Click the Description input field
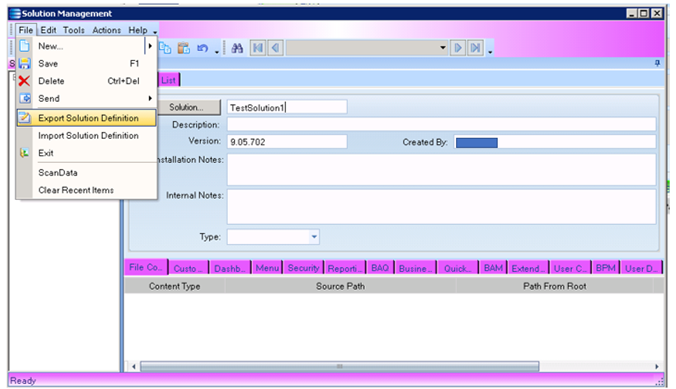Screen dimensions: 676x389 click(x=441, y=124)
